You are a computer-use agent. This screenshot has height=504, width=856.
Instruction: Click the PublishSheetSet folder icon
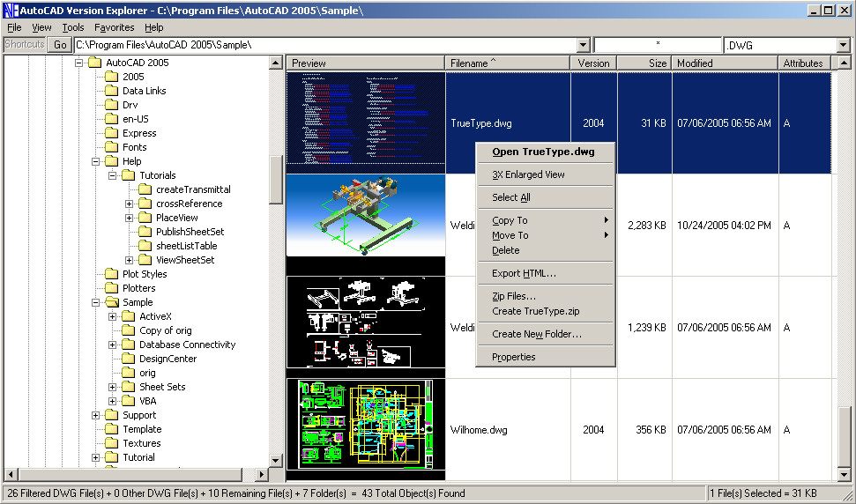tap(145, 232)
